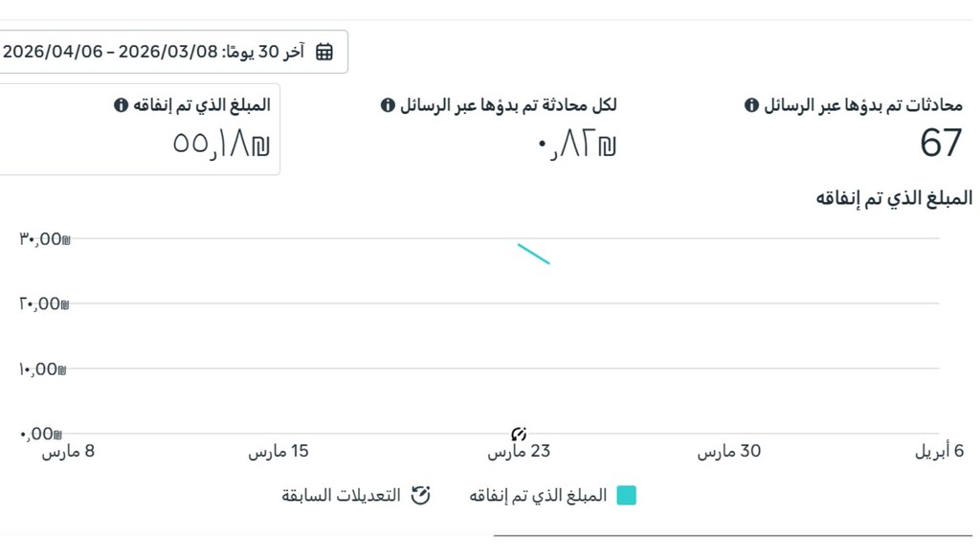Click the ٣٠٫٠٠ y-axis label
Viewport: 980px width, 559px height.
(45, 238)
